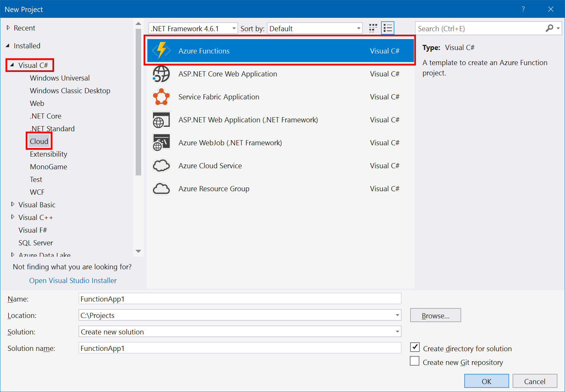
Task: Click the category tree scrollbar thumb
Action: [138, 102]
